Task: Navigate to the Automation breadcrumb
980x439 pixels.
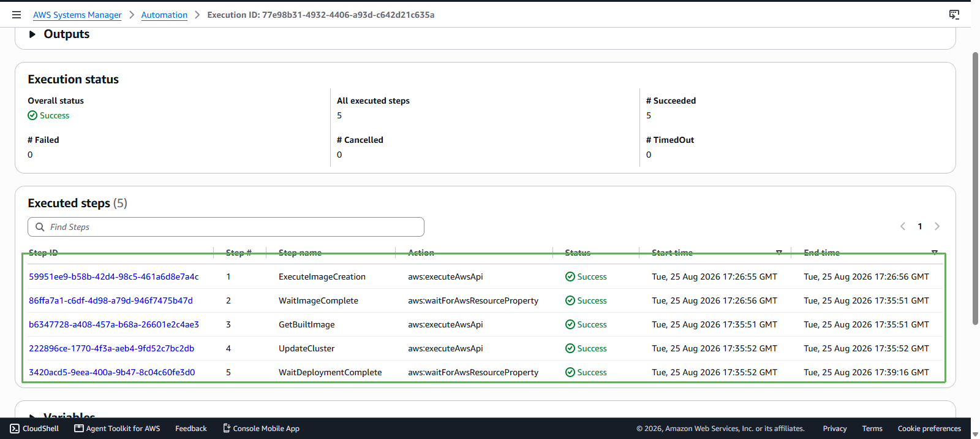Action: (164, 15)
